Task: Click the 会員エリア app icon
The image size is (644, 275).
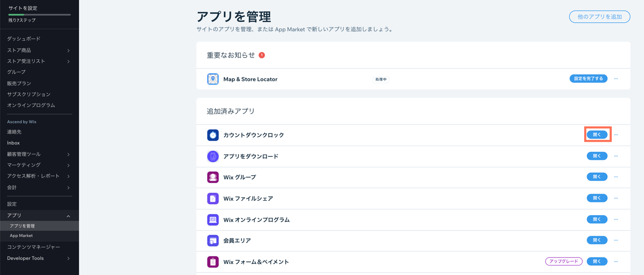Action: pyautogui.click(x=213, y=241)
